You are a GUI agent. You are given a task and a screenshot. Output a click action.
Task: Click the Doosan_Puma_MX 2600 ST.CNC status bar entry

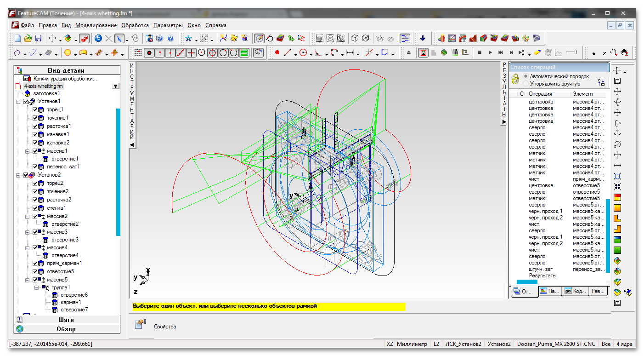pos(556,344)
